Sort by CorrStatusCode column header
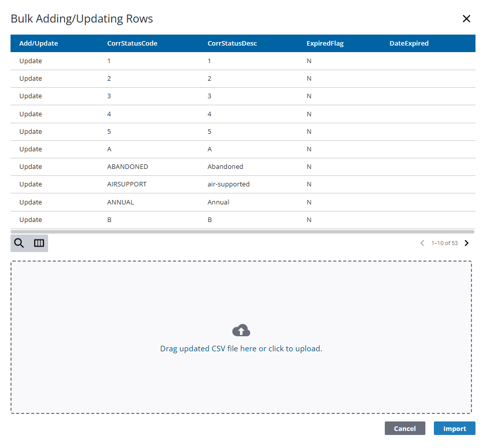 pyautogui.click(x=132, y=44)
